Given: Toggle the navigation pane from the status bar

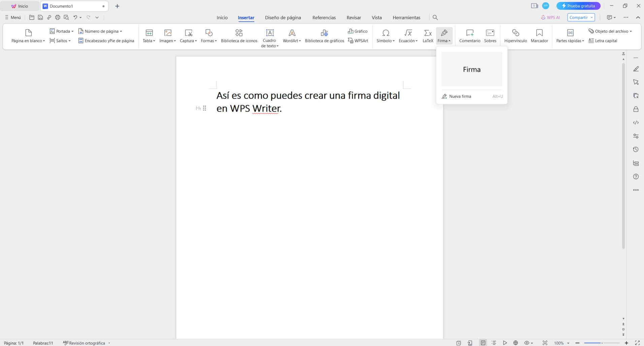Looking at the screenshot, I should point(494,343).
